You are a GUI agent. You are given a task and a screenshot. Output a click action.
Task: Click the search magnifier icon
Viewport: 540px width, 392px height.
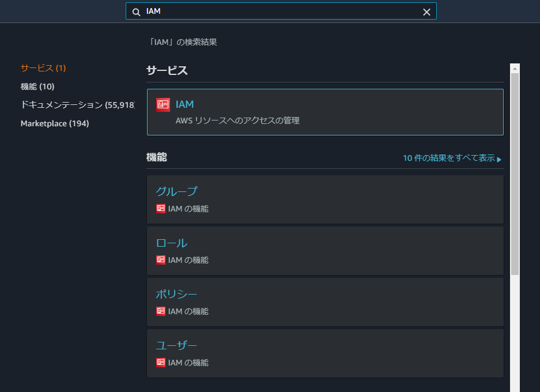pyautogui.click(x=137, y=12)
